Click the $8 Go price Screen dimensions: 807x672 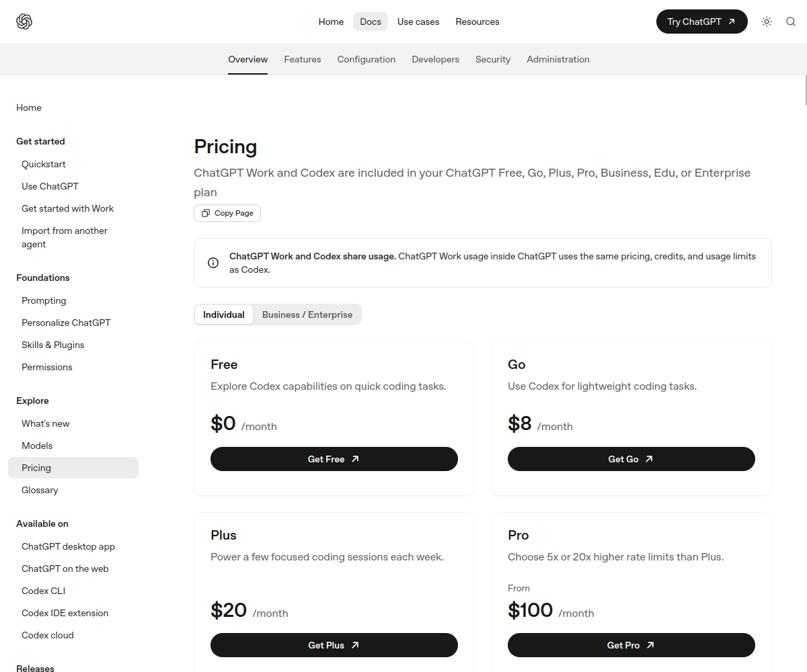coord(520,423)
